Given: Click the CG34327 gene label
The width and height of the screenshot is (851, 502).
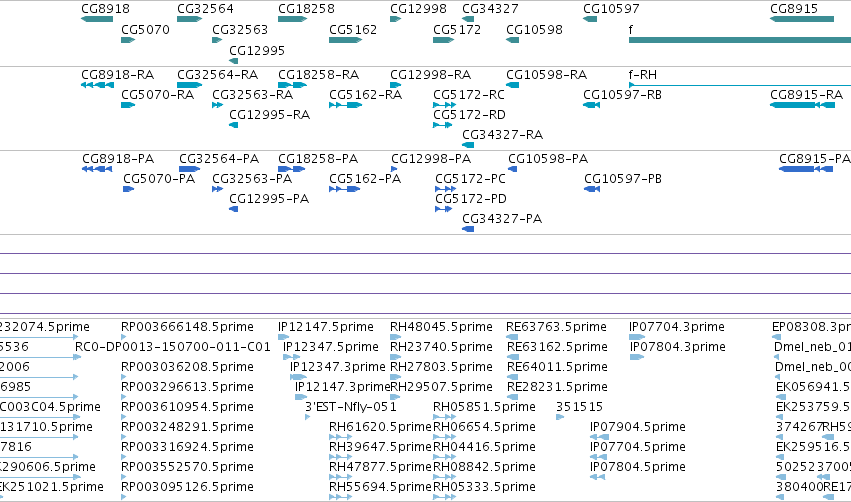Looking at the screenshot, I should coord(490,9).
